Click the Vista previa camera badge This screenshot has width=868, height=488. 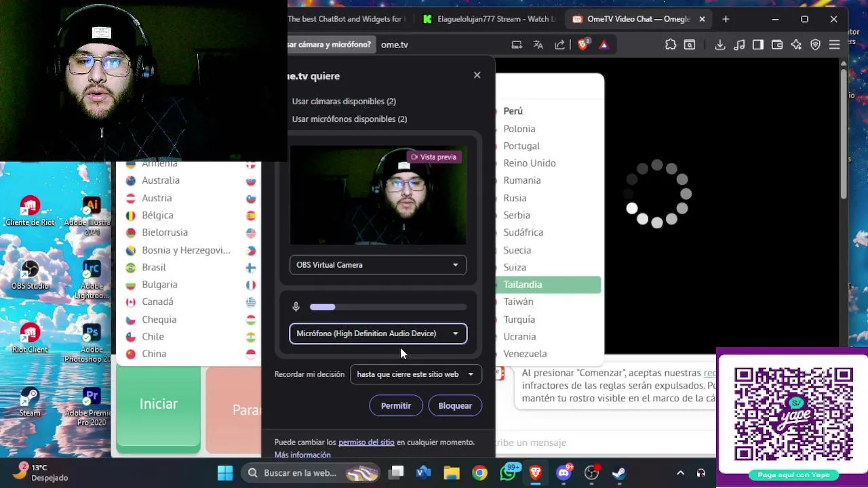(x=434, y=157)
